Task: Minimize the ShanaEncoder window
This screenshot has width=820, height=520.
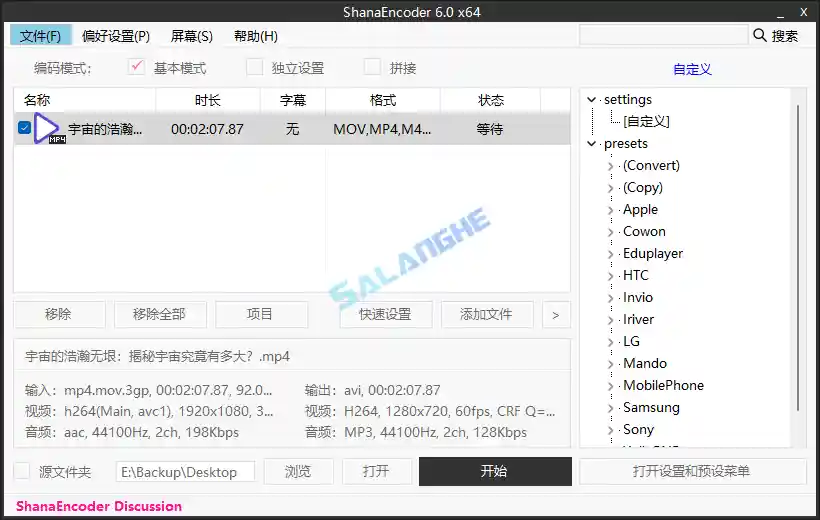Action: pos(780,13)
